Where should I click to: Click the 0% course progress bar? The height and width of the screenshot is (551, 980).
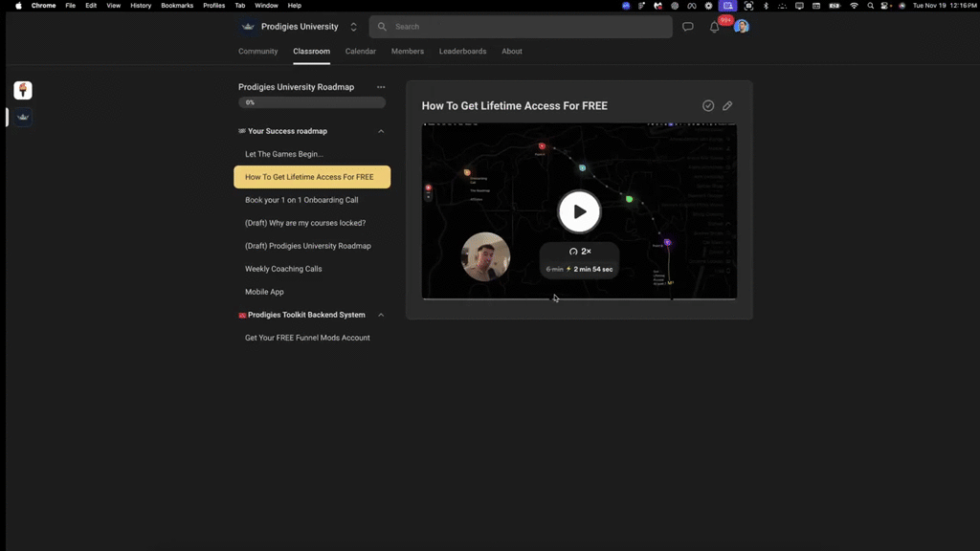(x=312, y=102)
